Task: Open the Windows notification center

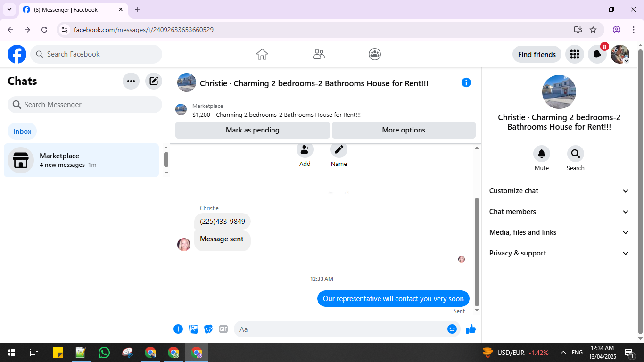Action: point(629,353)
